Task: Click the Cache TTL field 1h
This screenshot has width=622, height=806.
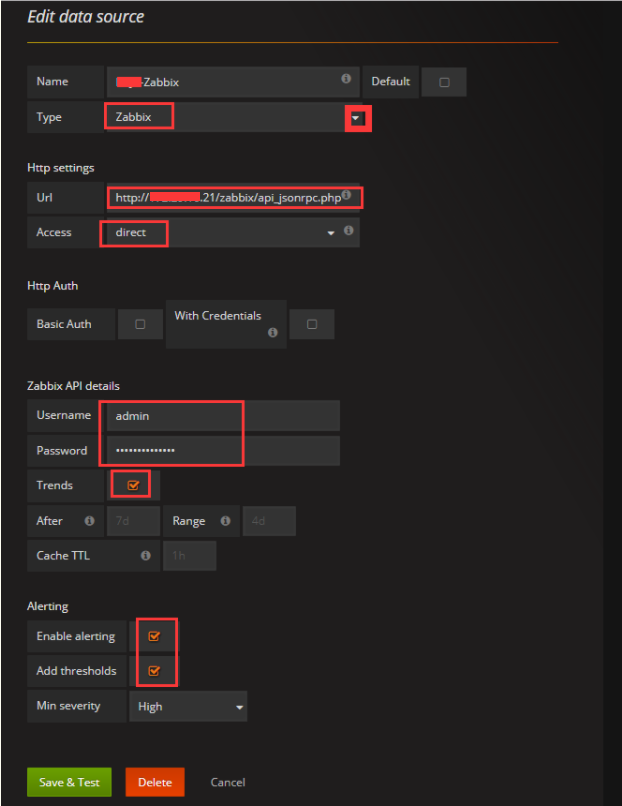Action: click(189, 556)
